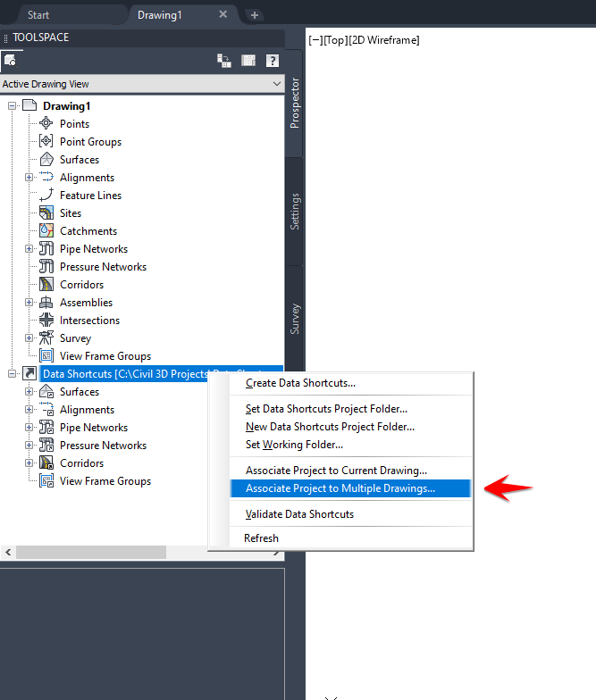The height and width of the screenshot is (700, 596).
Task: Collapse the Data Shortcuts node
Action: pos(13,373)
